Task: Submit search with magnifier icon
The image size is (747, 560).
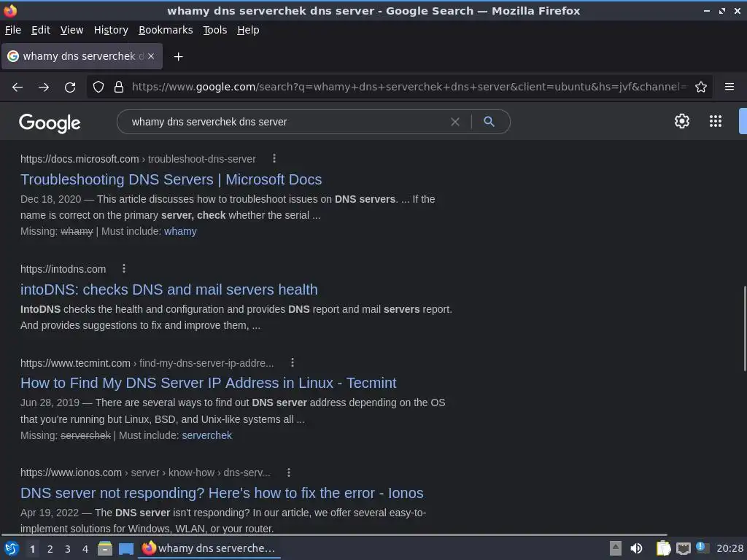Action: pyautogui.click(x=489, y=122)
